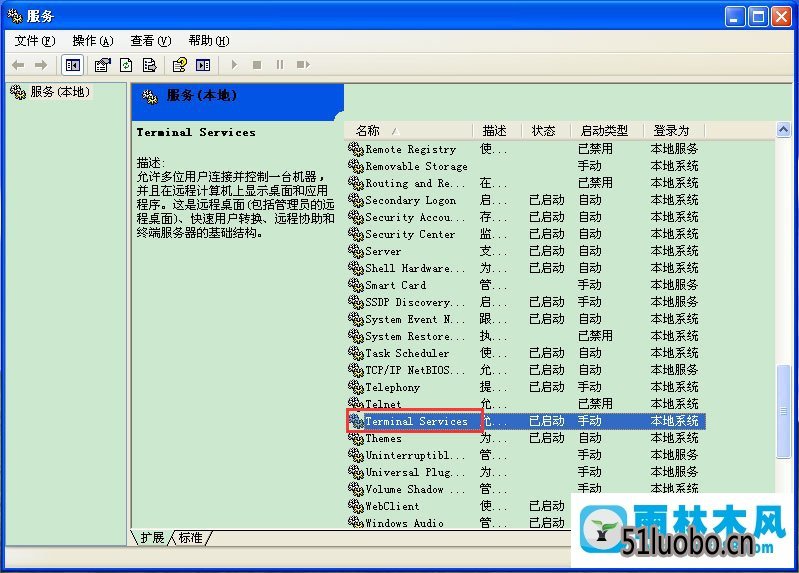Select the Security Accou... service
This screenshot has height=573, width=799.
[x=414, y=218]
